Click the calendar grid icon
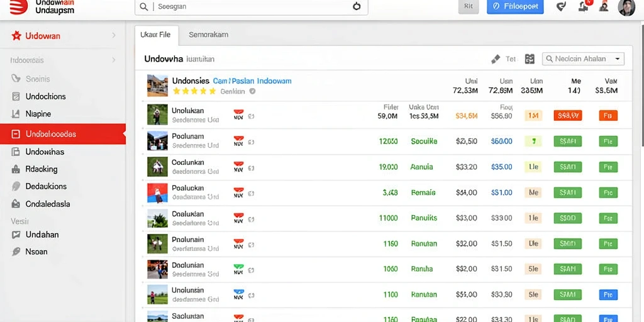Screen dimensions: 644x322 [530, 59]
